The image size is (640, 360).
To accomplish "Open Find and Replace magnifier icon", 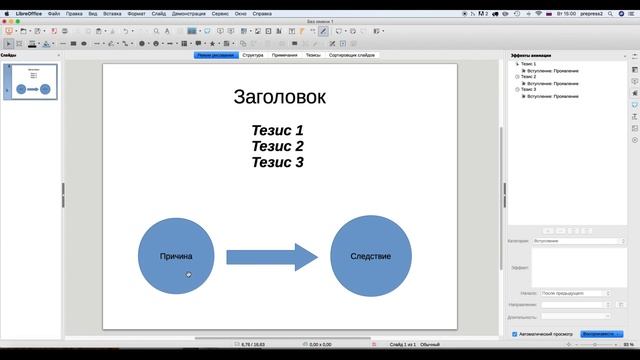I will 156,31.
